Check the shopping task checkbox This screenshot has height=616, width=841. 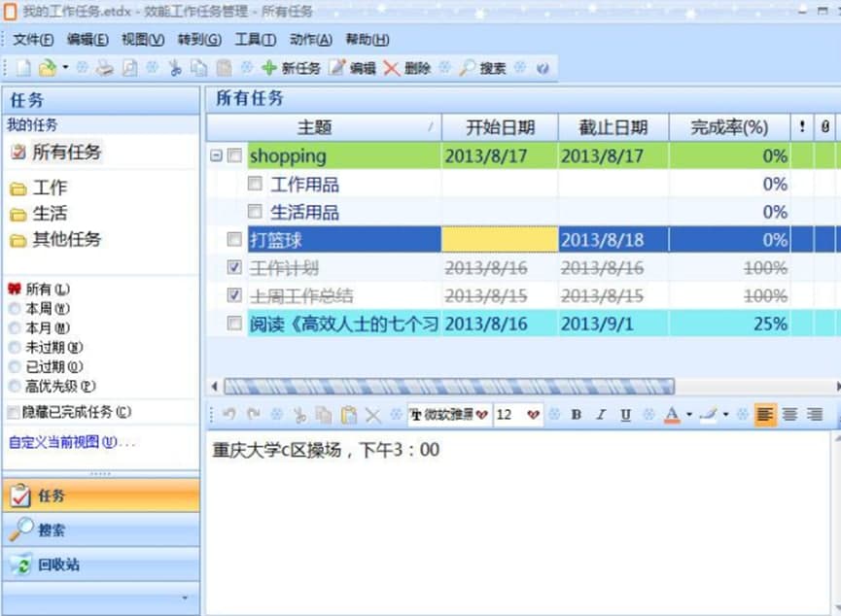pos(234,155)
